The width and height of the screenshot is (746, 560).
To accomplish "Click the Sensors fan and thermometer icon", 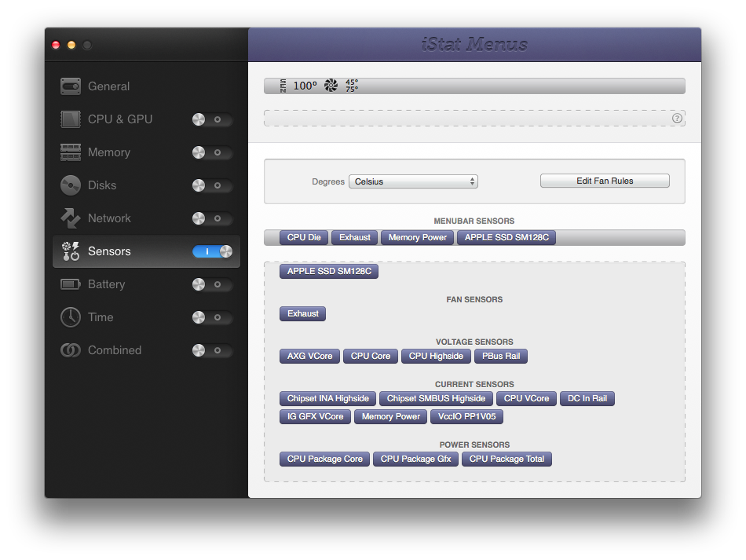I will (71, 251).
